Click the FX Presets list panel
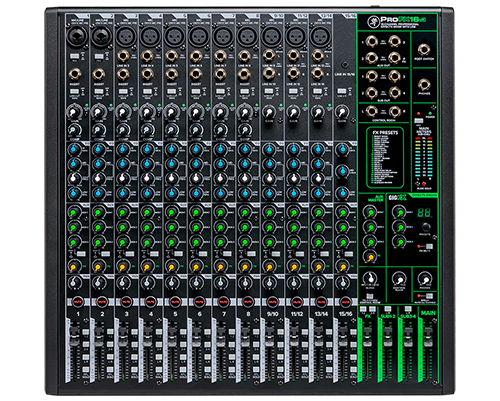This screenshot has width=500, height=401. click(x=385, y=157)
